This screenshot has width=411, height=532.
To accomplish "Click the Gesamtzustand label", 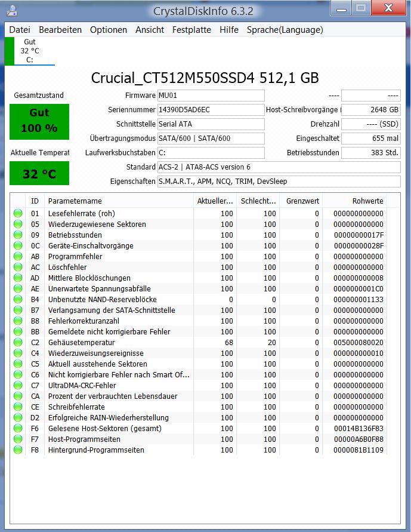I will (x=39, y=96).
